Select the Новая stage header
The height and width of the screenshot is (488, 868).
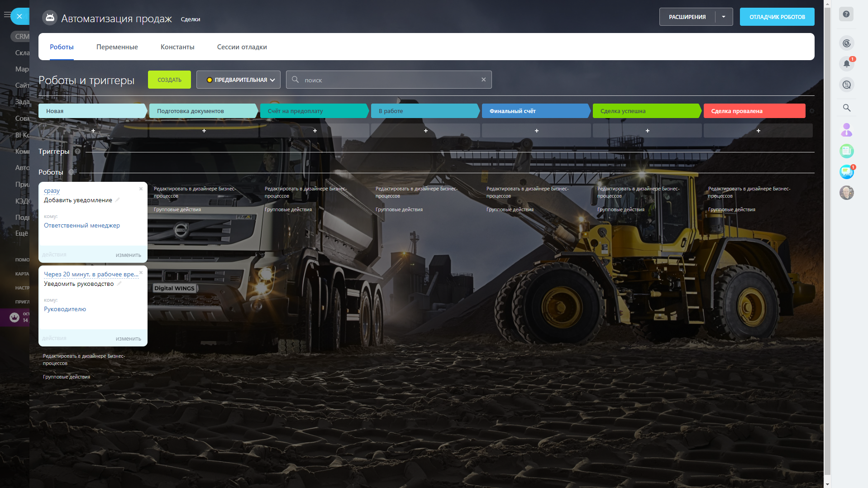(93, 111)
